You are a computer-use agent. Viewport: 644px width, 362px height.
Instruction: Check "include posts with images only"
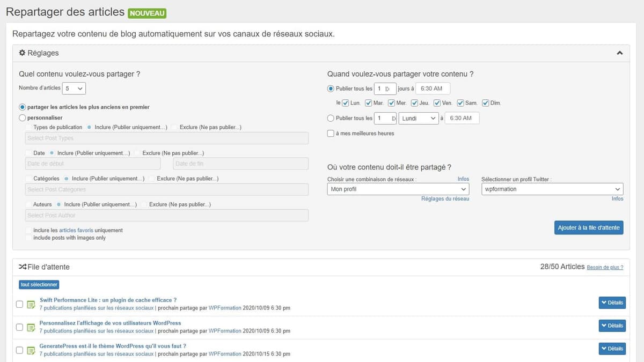[x=28, y=238]
